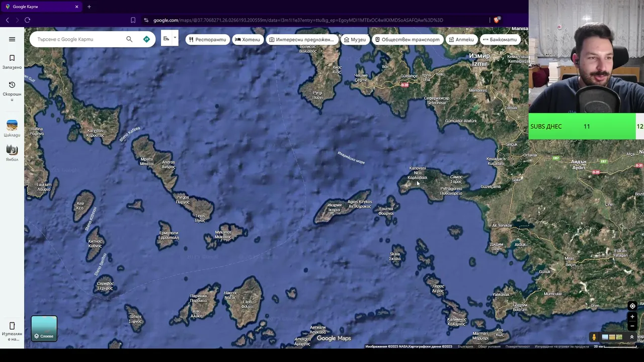The width and height of the screenshot is (644, 362).
Task: Switch to the Google Карти browser tab
Action: pyautogui.click(x=40, y=7)
